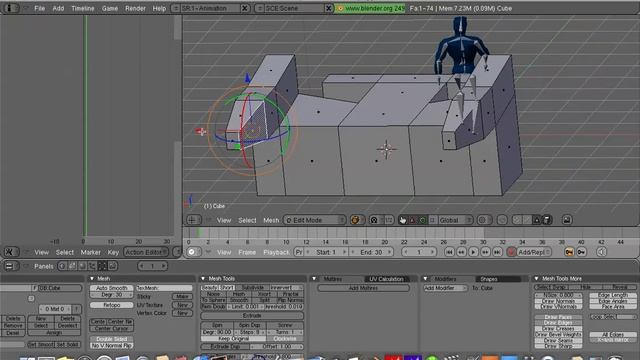Select the Editing context icon in Panels

(102, 266)
